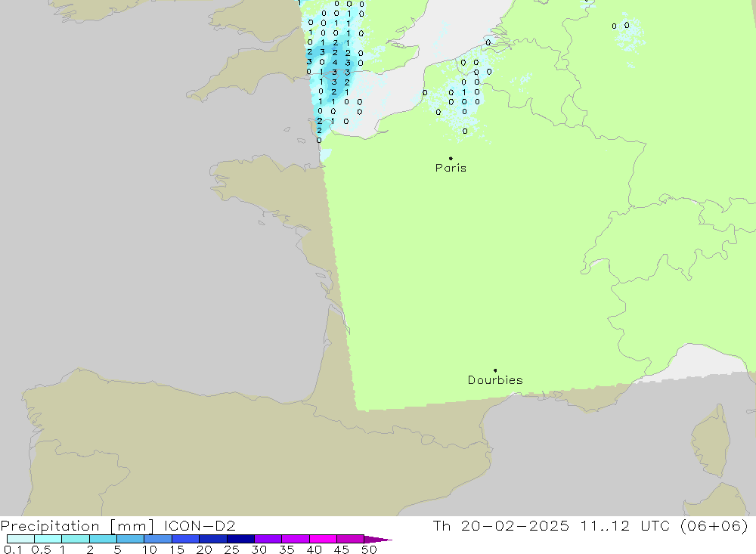Pick the 20–25 mm dark blue legend swatch
This screenshot has height=554, width=756.
pyautogui.click(x=213, y=539)
